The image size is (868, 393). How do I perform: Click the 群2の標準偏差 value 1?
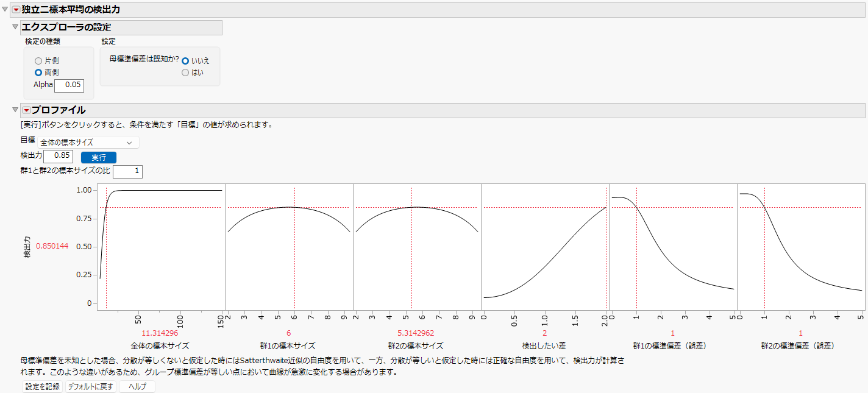[801, 333]
